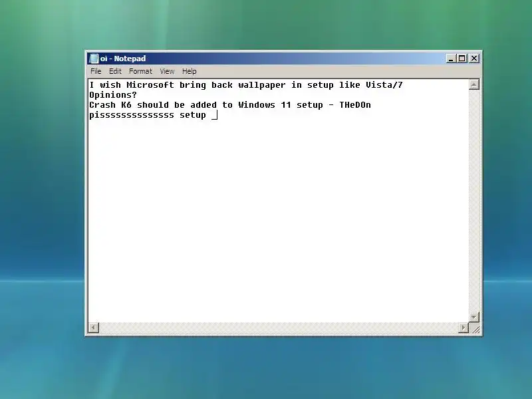Close the oi - Notepad window

tap(474, 59)
